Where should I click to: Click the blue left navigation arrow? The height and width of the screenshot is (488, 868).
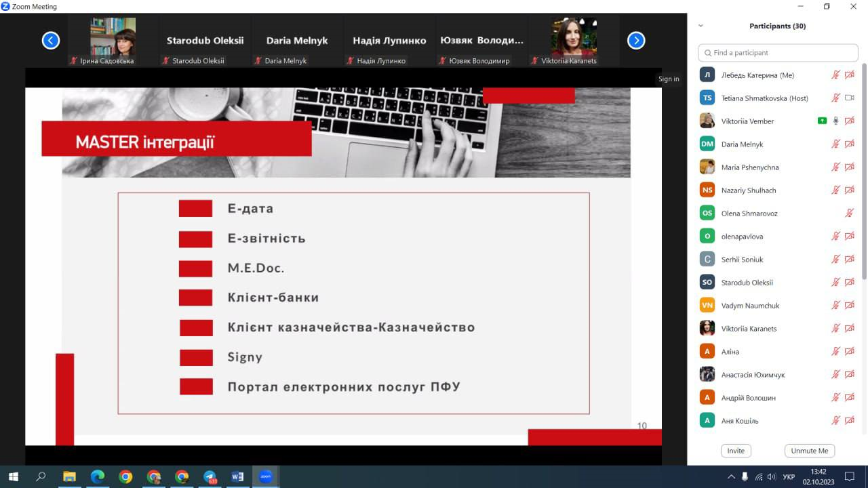[50, 40]
